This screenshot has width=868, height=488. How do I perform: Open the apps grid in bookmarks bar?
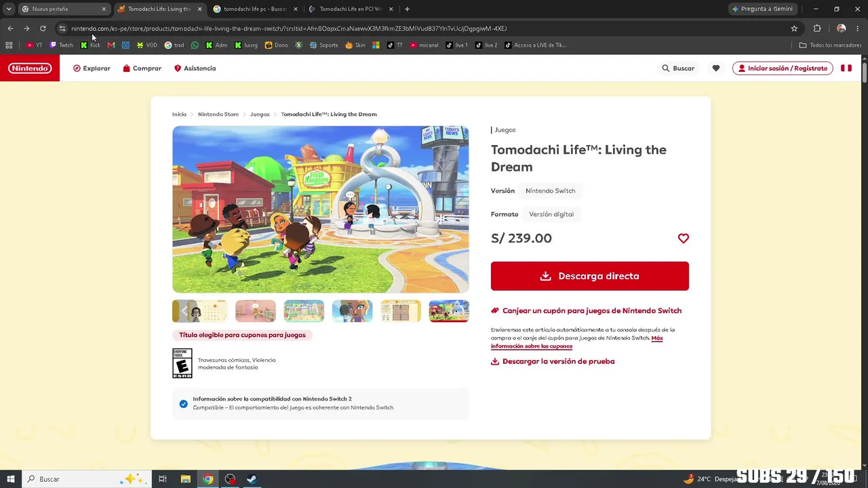point(9,45)
